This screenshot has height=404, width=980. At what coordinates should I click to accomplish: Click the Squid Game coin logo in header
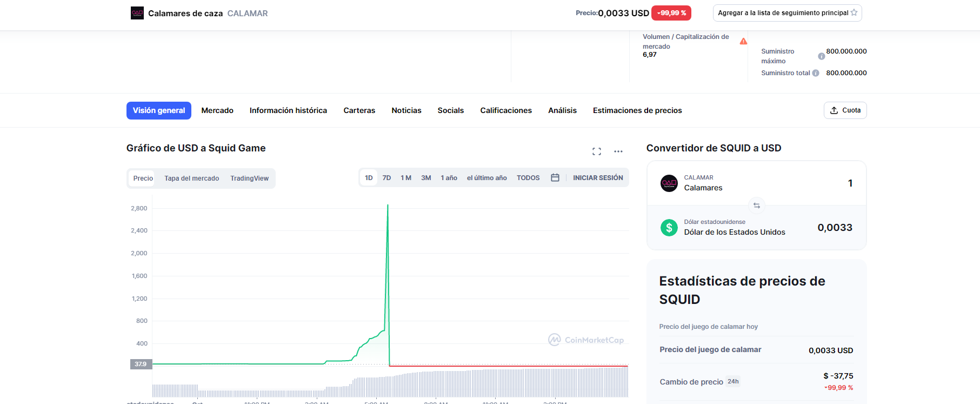[137, 13]
